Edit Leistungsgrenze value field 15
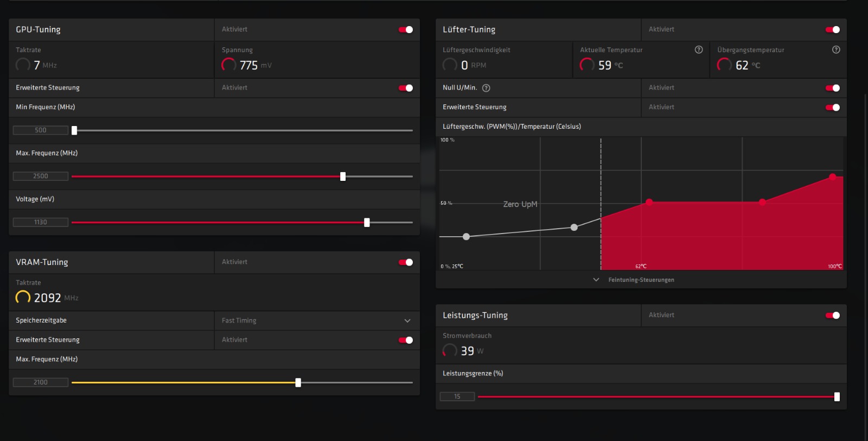The width and height of the screenshot is (868, 441). tap(457, 396)
